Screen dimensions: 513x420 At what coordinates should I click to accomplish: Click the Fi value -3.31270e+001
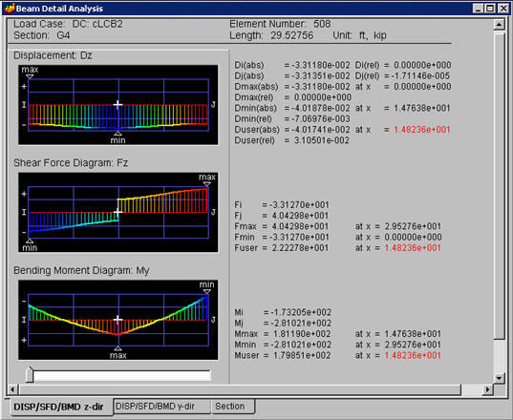pyautogui.click(x=299, y=205)
